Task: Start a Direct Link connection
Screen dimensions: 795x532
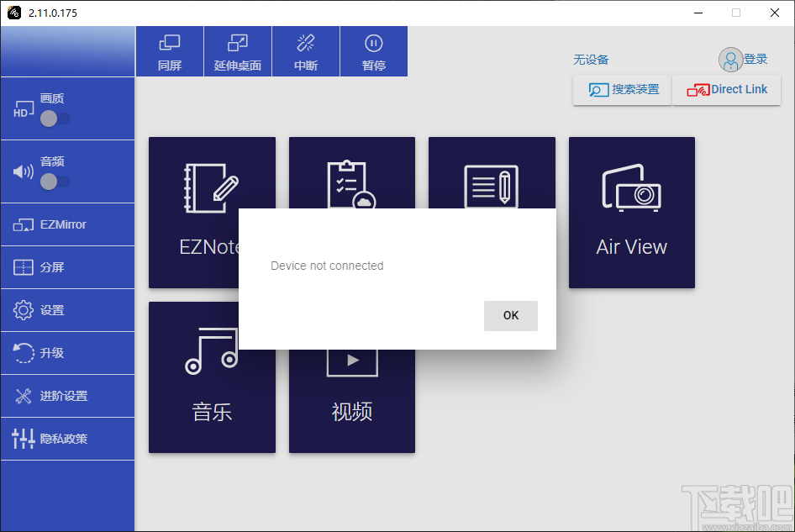Action: coord(726,90)
